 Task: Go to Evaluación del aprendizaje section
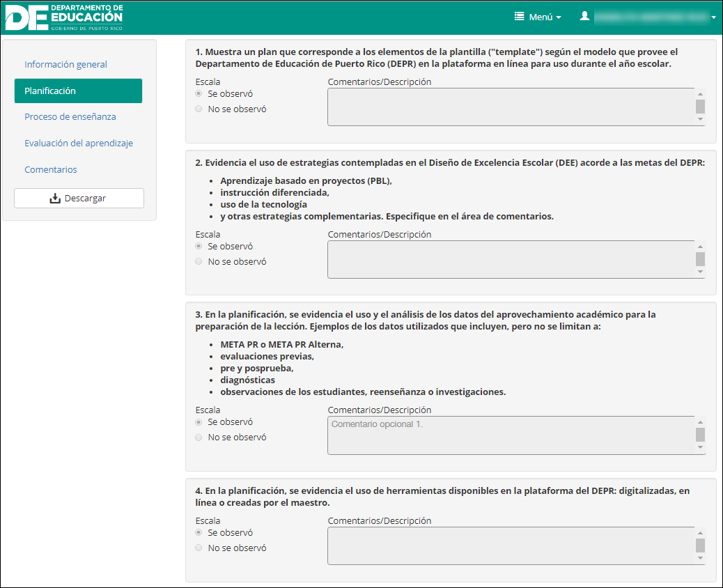click(78, 143)
